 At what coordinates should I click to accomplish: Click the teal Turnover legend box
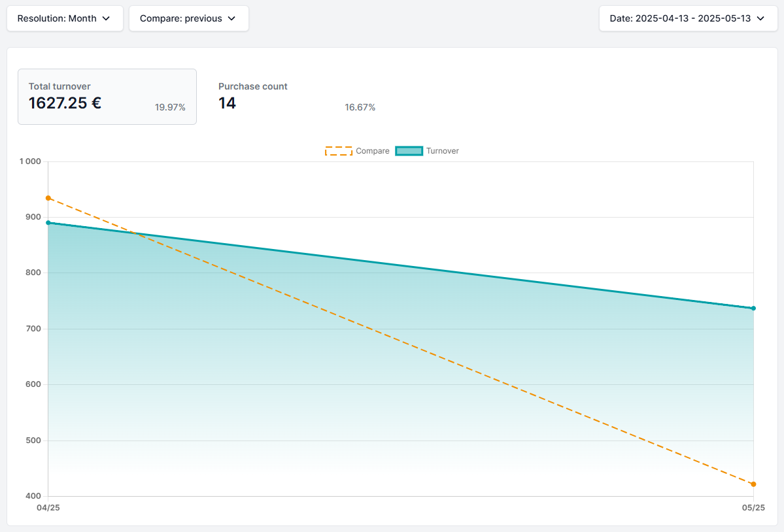coord(409,151)
